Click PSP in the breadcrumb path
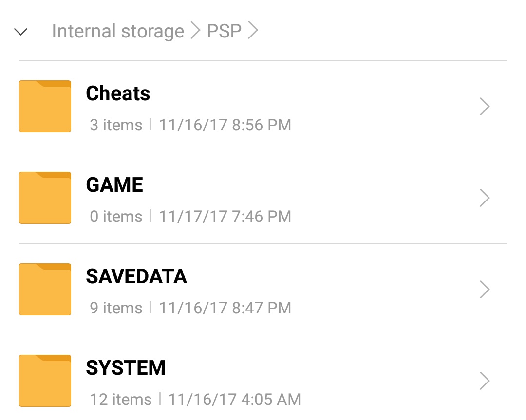This screenshot has height=420, width=526. pos(225,31)
